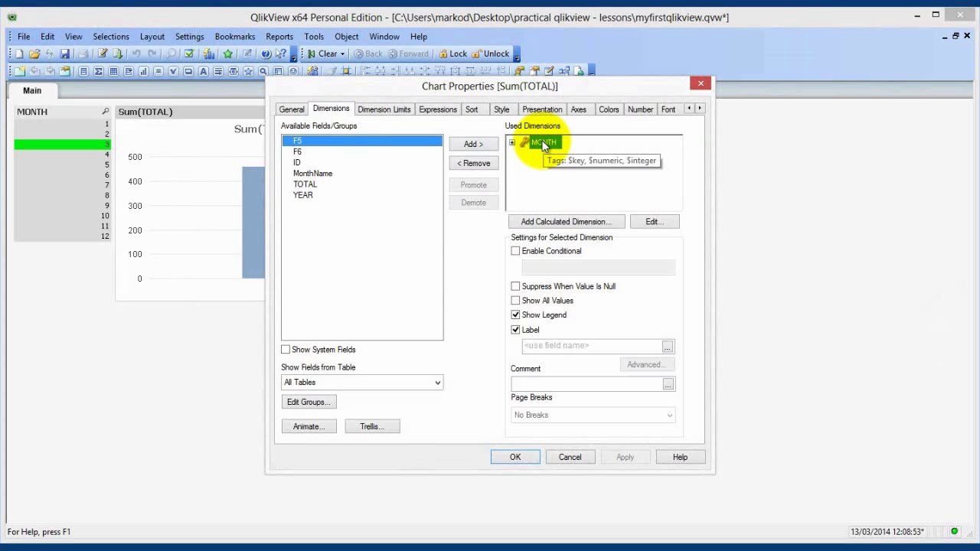Click Add Calculated Dimension button
The image size is (980, 551).
(x=567, y=222)
